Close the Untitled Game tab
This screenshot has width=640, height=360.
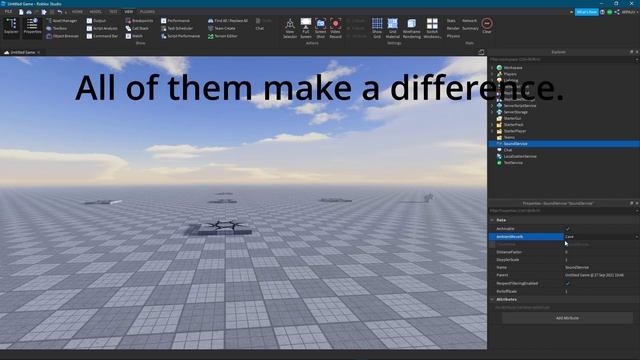coord(39,52)
